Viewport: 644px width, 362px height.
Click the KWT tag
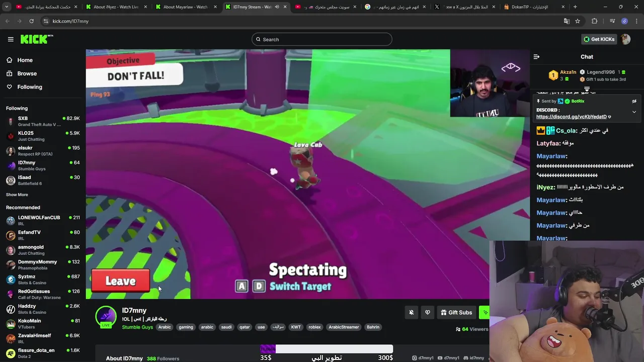pyautogui.click(x=296, y=327)
